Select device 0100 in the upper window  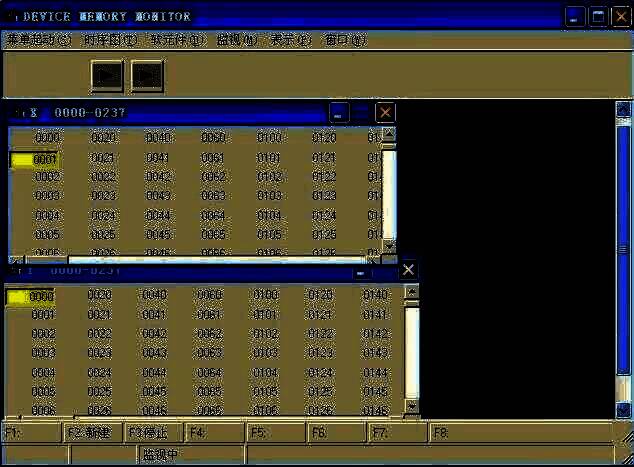[268, 138]
